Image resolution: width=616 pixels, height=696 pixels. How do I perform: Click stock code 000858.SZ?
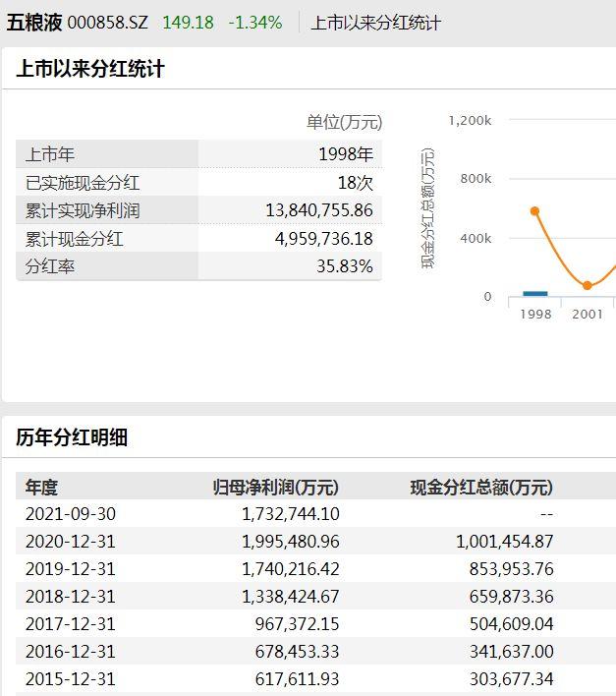(107, 23)
